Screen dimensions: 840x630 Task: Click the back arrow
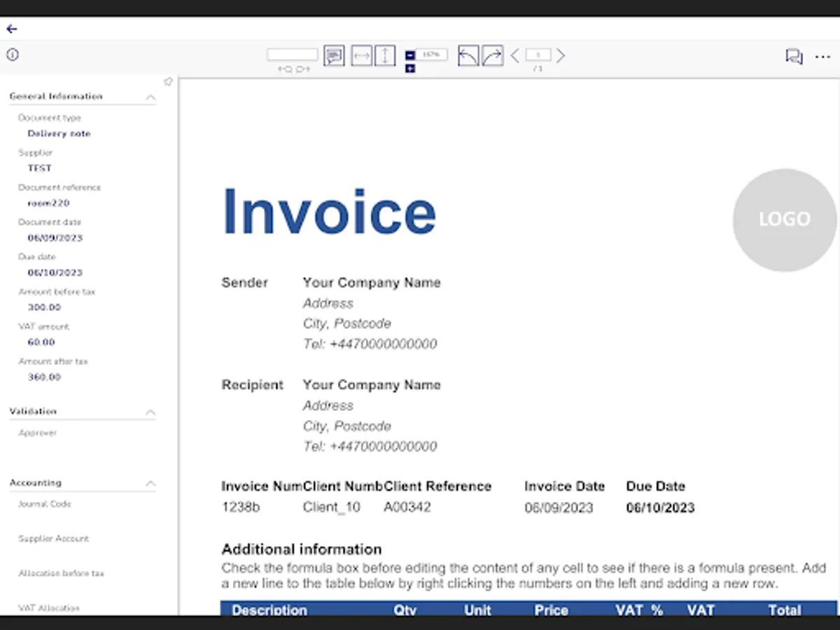[11, 29]
